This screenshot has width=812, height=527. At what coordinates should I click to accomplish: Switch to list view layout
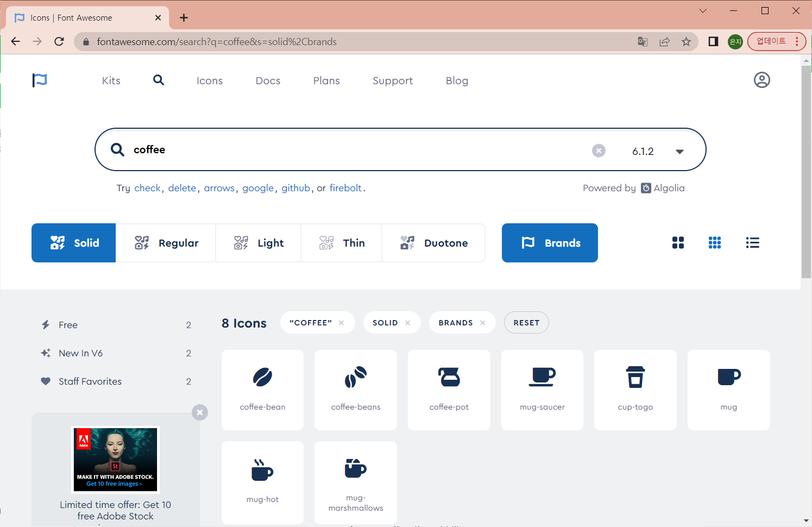pyautogui.click(x=752, y=243)
